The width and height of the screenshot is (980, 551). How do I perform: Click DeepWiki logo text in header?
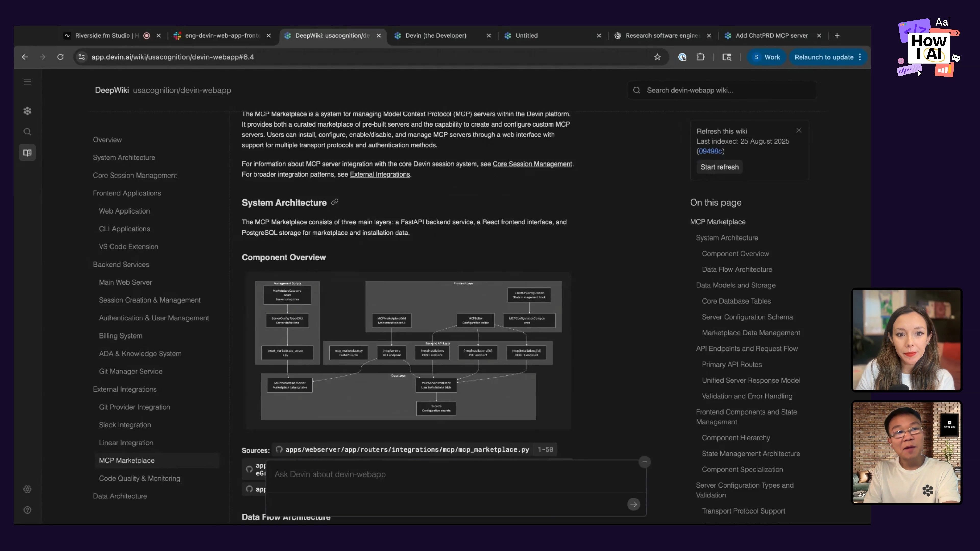[112, 91]
